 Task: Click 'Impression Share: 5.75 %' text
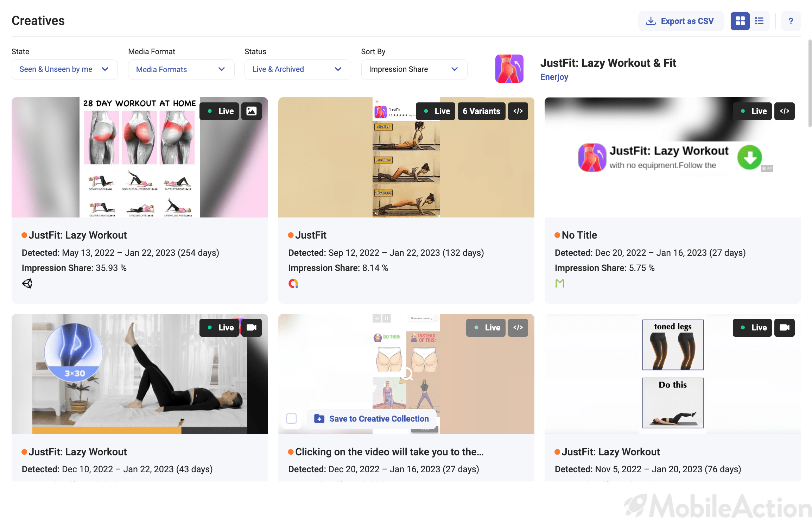(605, 268)
